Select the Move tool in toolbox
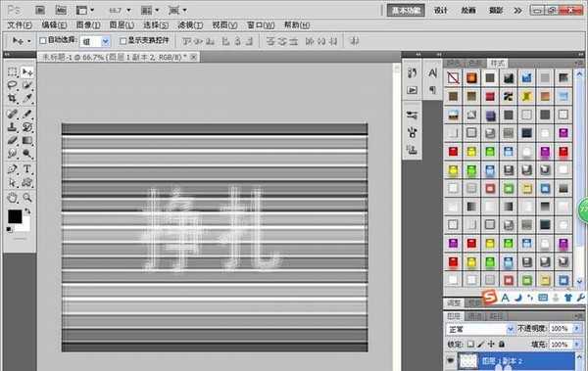Image resolution: width=588 pixels, height=371 pixels. coord(27,71)
